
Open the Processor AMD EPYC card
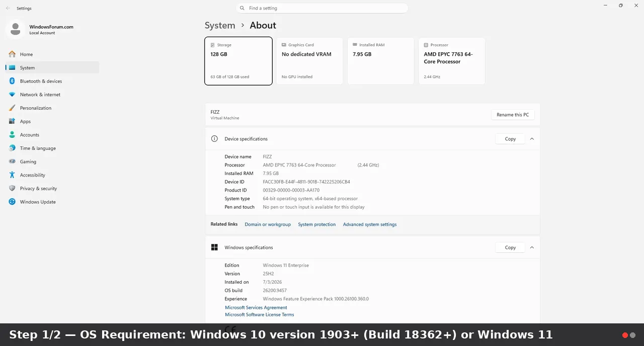[x=452, y=61]
